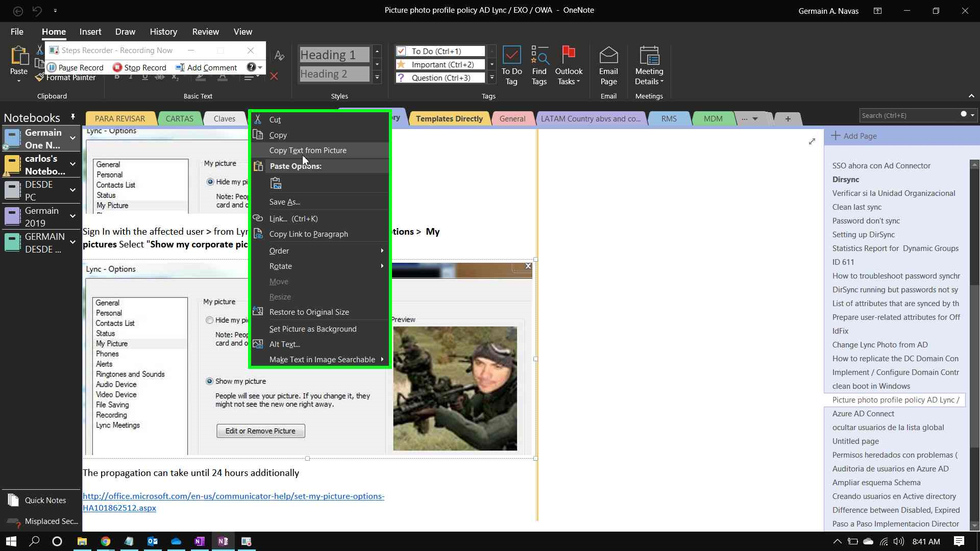Click the pin Notebooks pane icon
The width and height of the screenshot is (980, 551).
pyautogui.click(x=73, y=117)
